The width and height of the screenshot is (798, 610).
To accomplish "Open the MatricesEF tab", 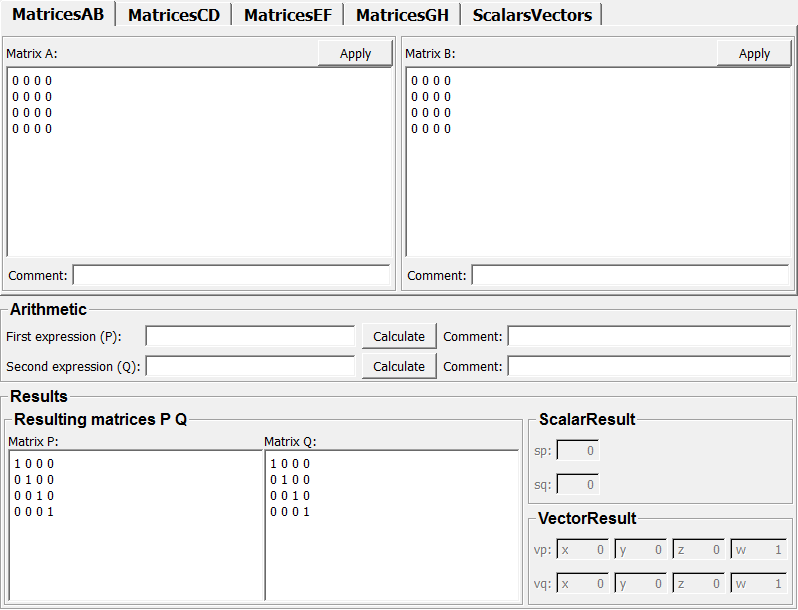I will (x=287, y=15).
